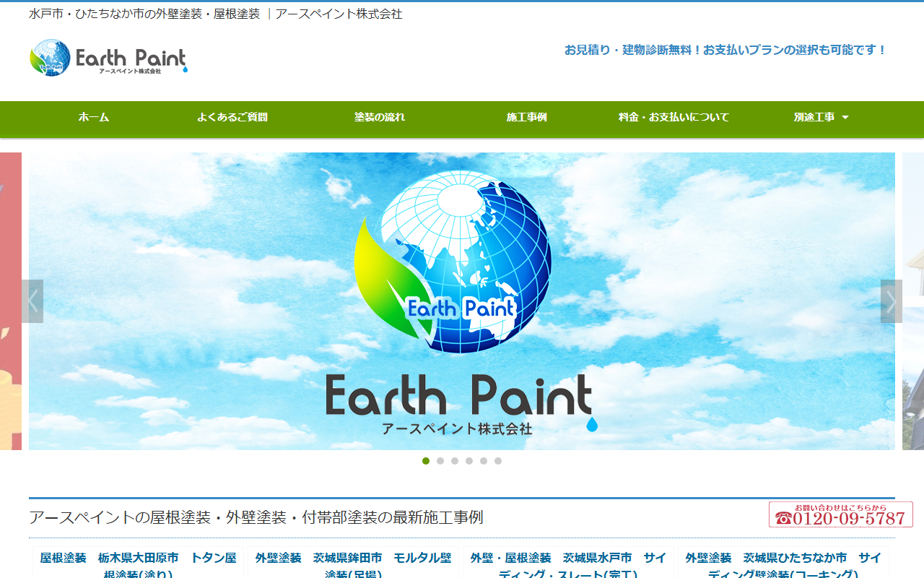Open the ホーム menu item
Viewport: 924px width, 578px height.
(x=94, y=117)
